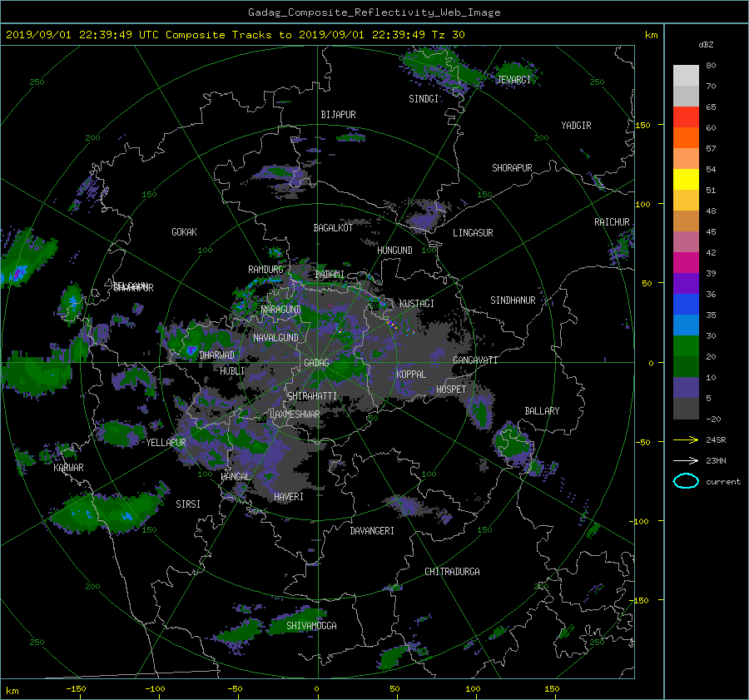Click the LAXMESHWAR city label
The height and width of the screenshot is (700, 749).
click(295, 415)
